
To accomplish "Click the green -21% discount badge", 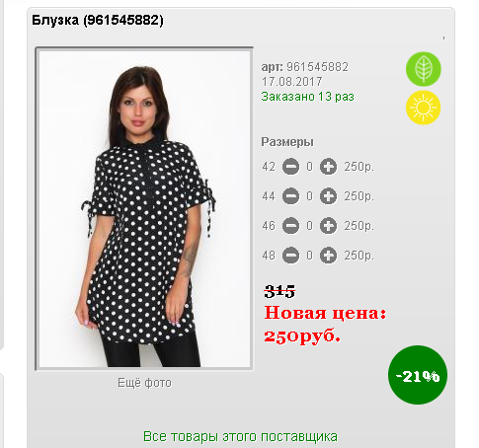I will [x=418, y=375].
